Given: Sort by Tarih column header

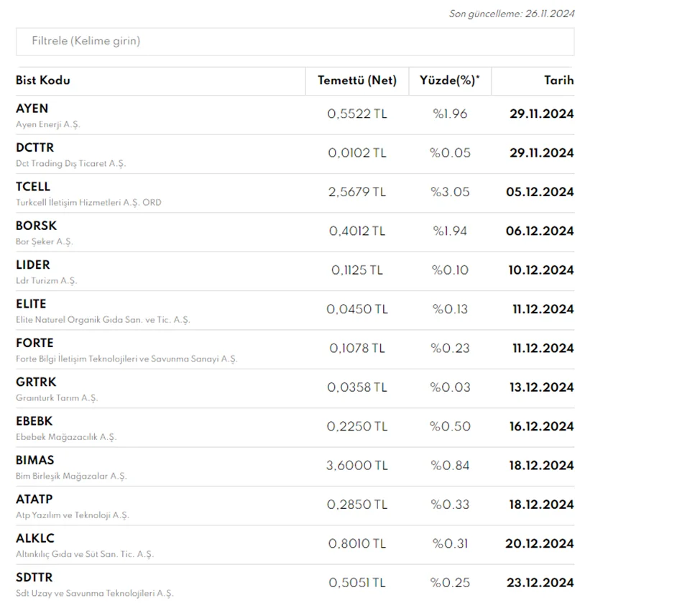Looking at the screenshot, I should [x=558, y=80].
